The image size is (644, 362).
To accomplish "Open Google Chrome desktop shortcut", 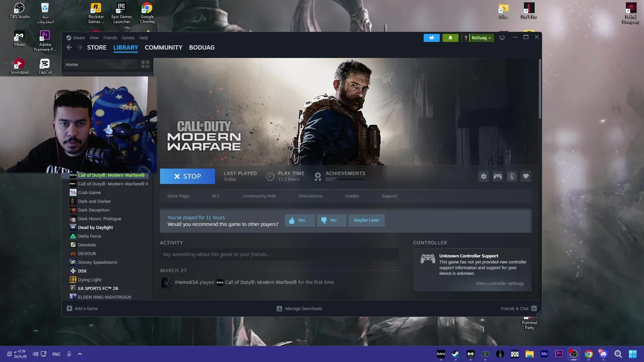I will (x=147, y=13).
